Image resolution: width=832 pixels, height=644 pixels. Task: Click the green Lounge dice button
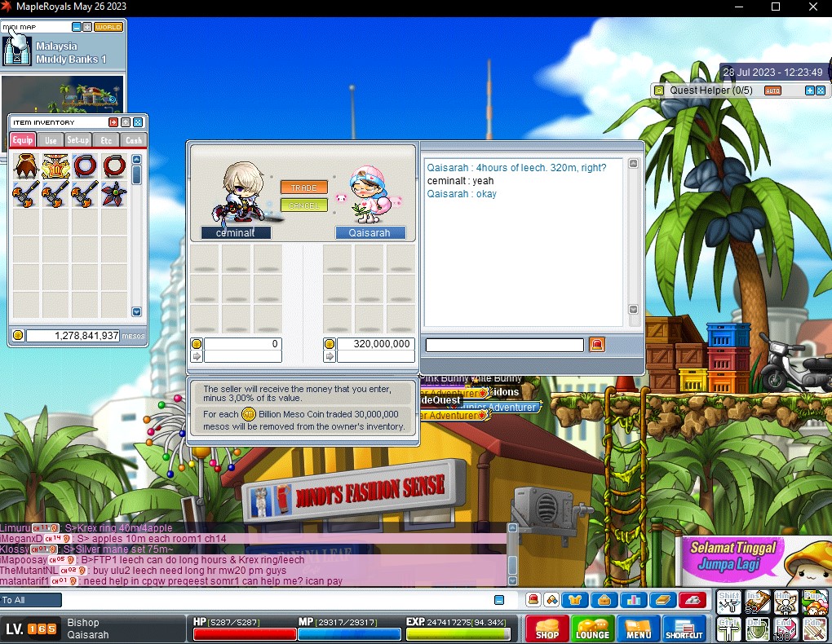593,629
